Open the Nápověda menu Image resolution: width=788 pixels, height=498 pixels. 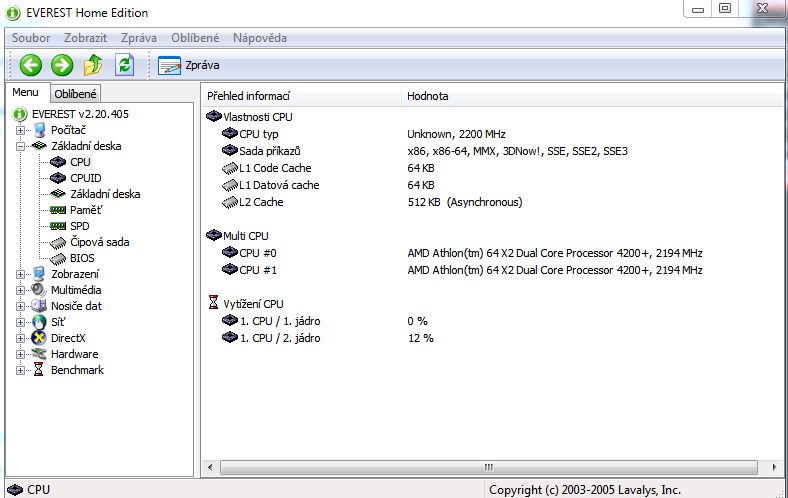(x=260, y=38)
